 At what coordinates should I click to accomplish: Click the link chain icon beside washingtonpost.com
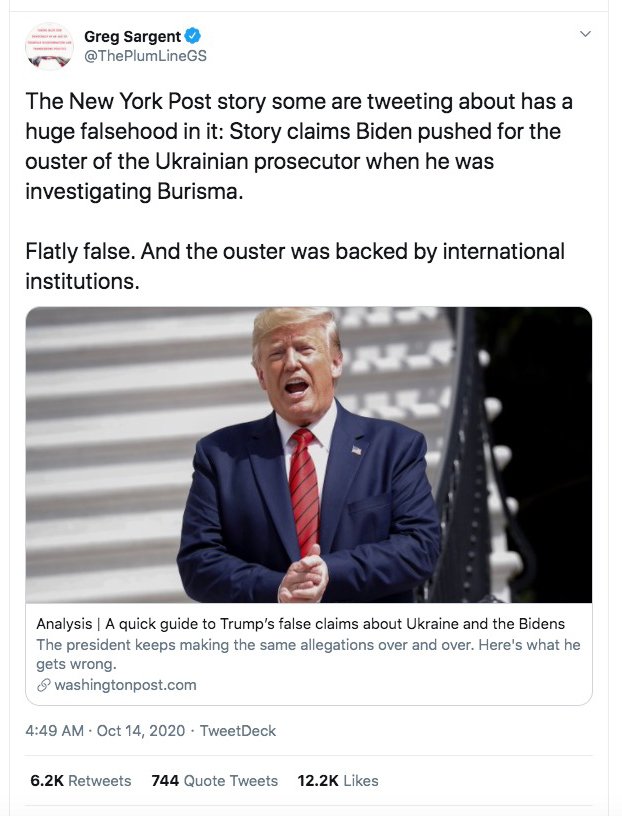coord(43,685)
